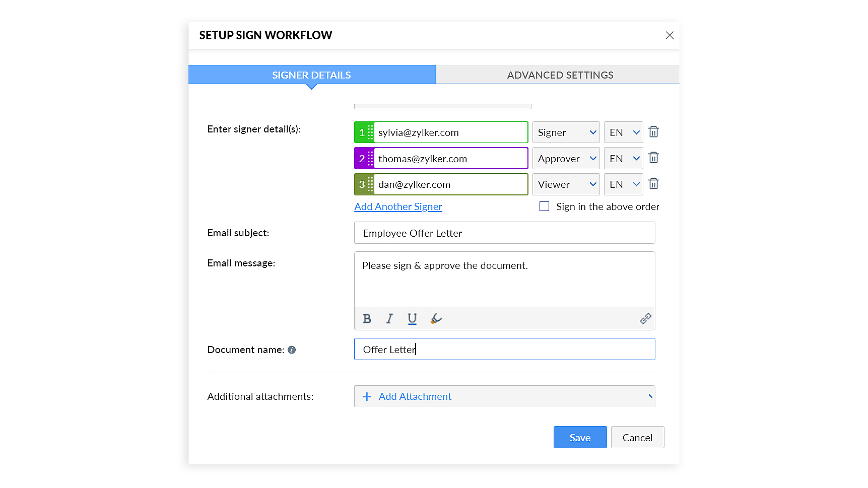
Task: Select the Signer Details tab
Action: [311, 75]
